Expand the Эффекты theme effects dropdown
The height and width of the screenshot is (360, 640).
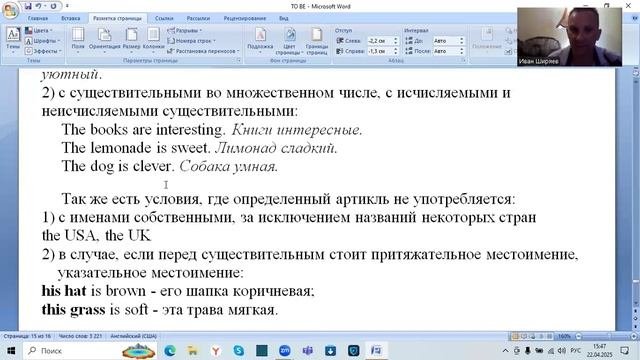click(43, 51)
